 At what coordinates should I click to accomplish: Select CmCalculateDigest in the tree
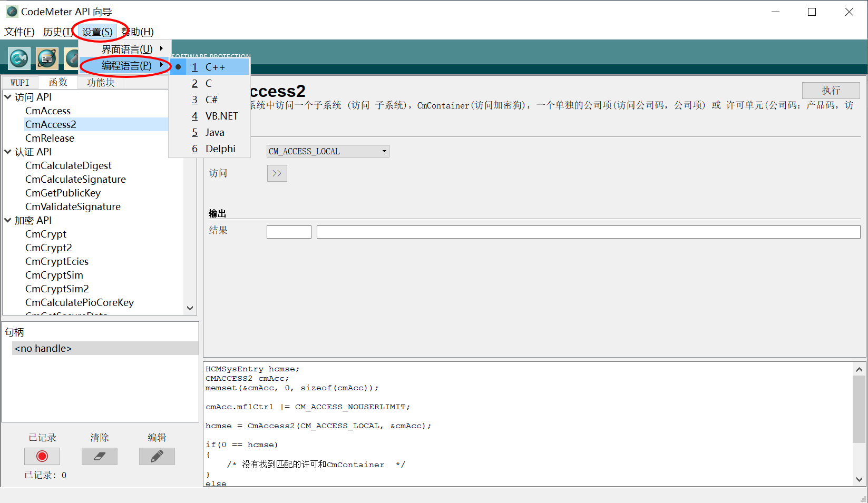(x=69, y=165)
